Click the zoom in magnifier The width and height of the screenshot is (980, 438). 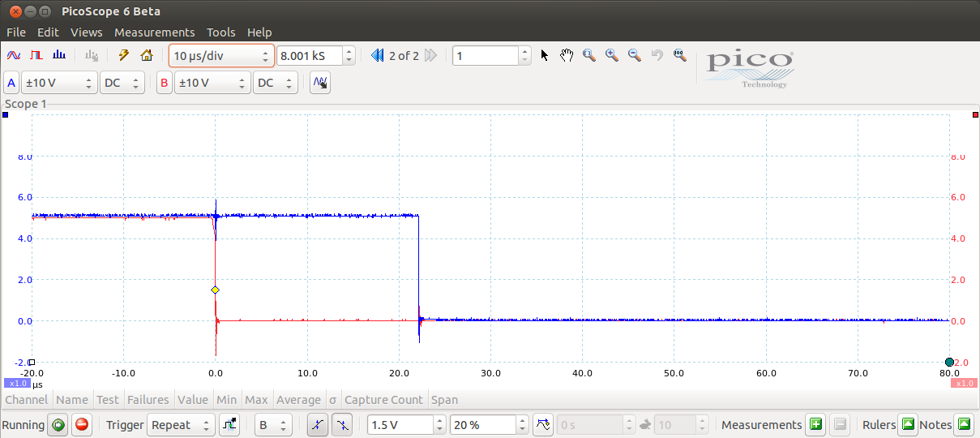point(612,55)
